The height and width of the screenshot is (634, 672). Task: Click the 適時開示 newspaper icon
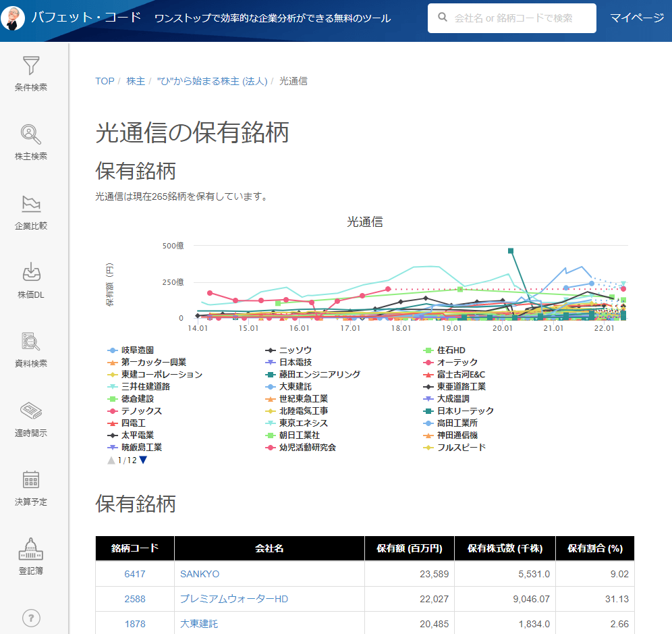tap(31, 411)
